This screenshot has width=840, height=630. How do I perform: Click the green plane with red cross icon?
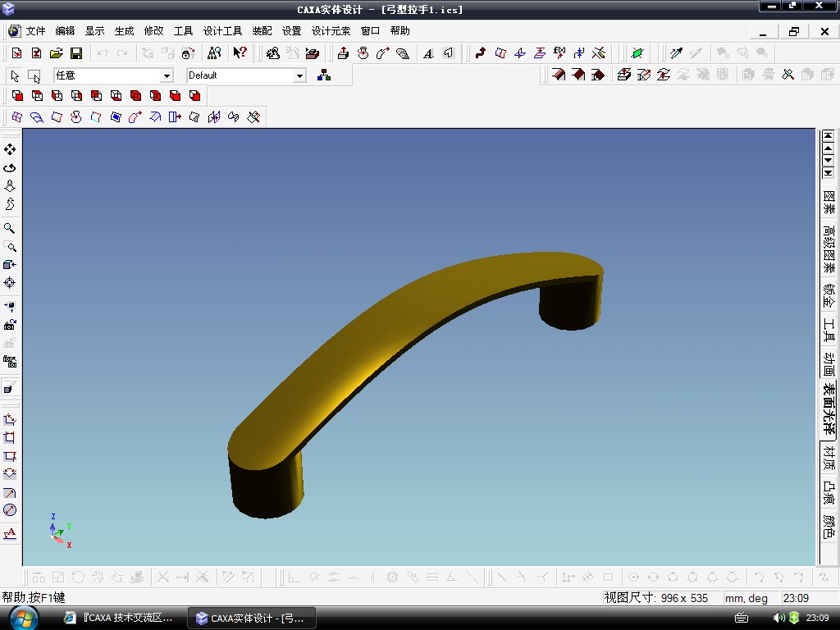(x=637, y=53)
